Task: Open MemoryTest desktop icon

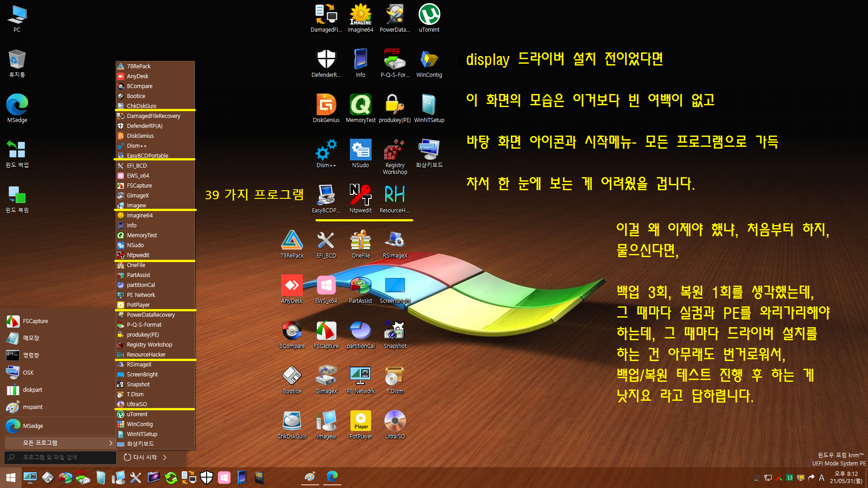Action: point(360,108)
